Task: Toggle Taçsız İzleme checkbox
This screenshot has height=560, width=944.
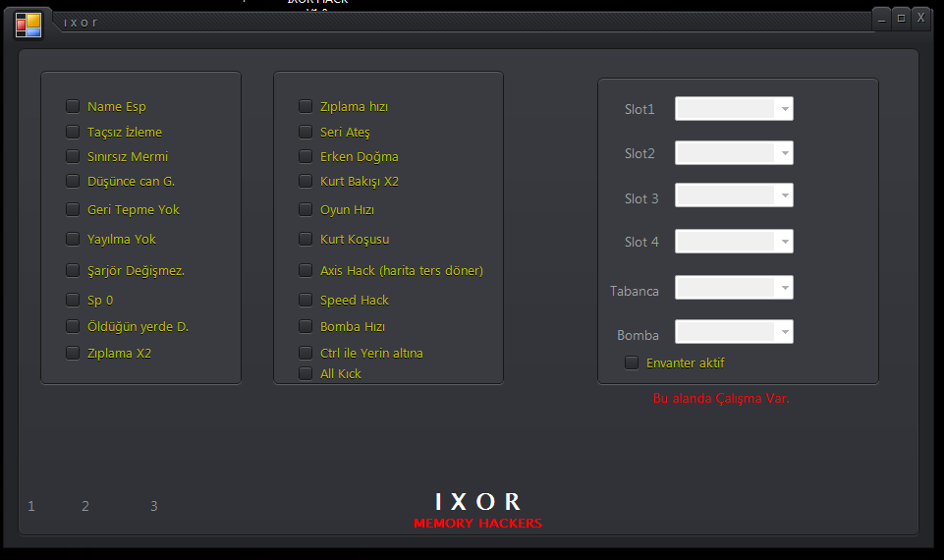Action: pos(73,132)
